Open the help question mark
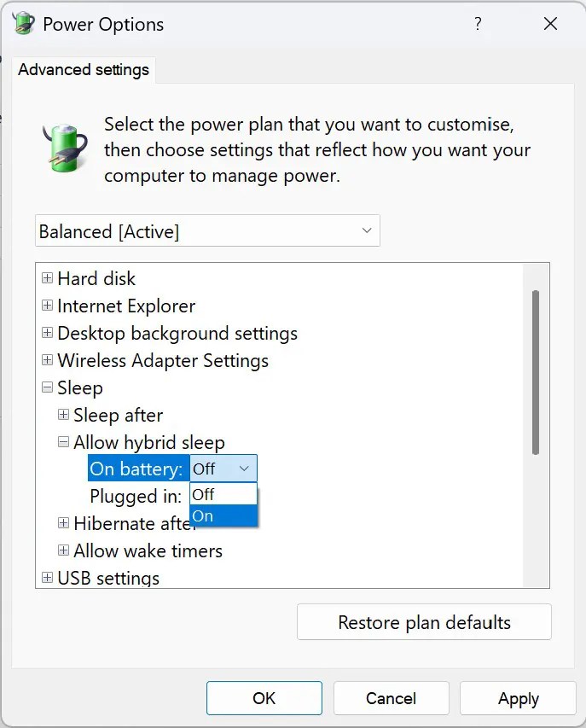The width and height of the screenshot is (586, 728). (x=478, y=24)
